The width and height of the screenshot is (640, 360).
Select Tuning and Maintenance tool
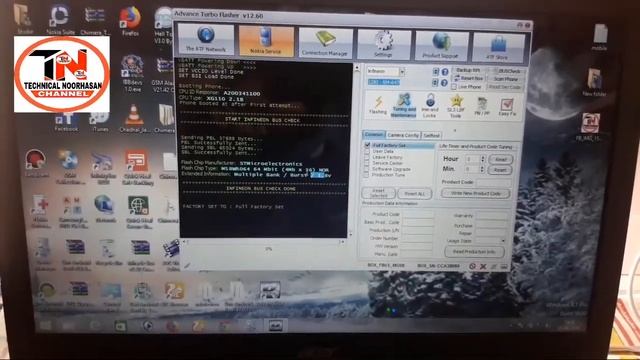point(404,106)
